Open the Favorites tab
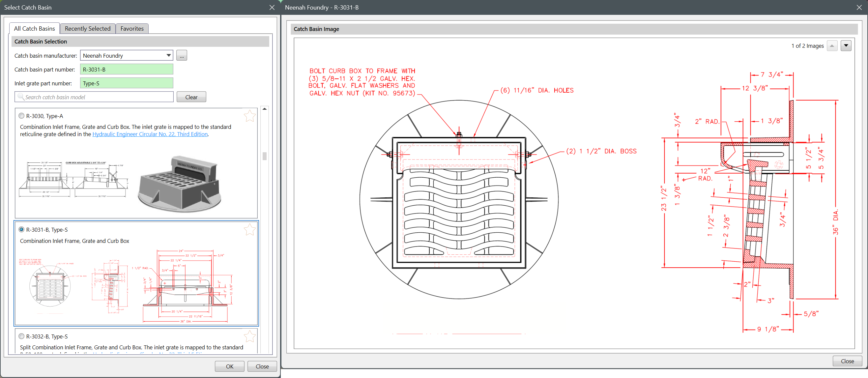 point(132,29)
